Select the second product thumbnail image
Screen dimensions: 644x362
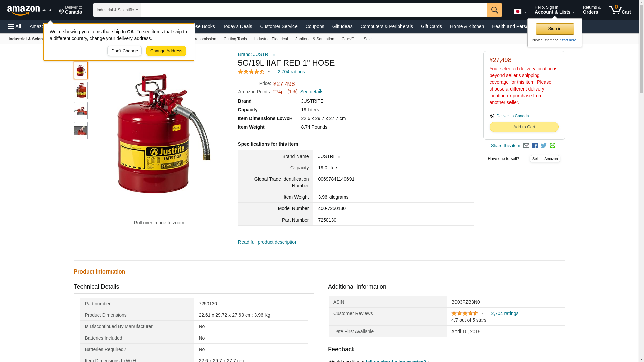[80, 90]
